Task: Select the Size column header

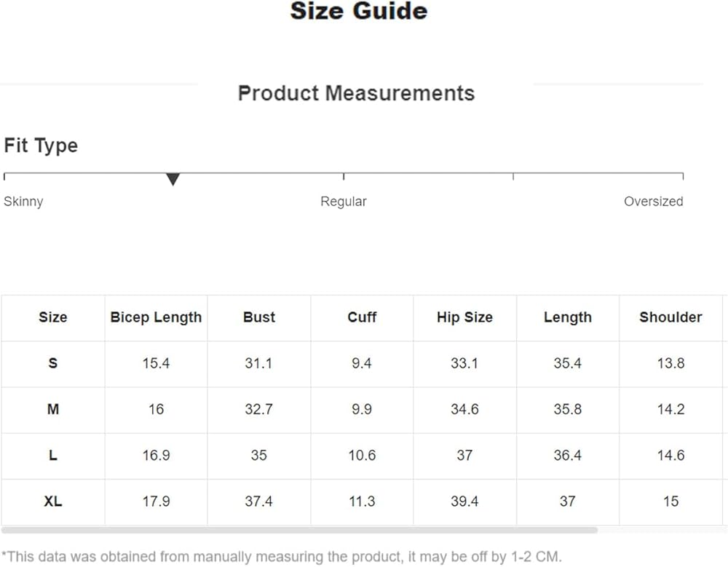Action: click(x=52, y=317)
